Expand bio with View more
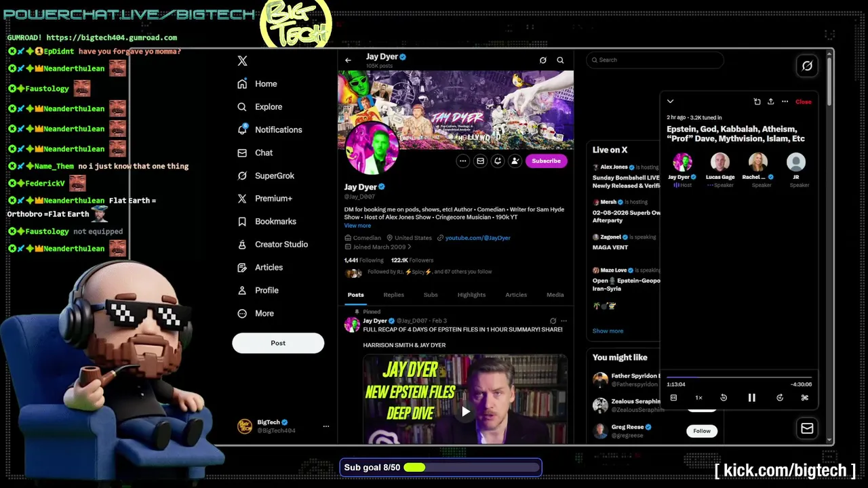The image size is (868, 488). coord(357,226)
